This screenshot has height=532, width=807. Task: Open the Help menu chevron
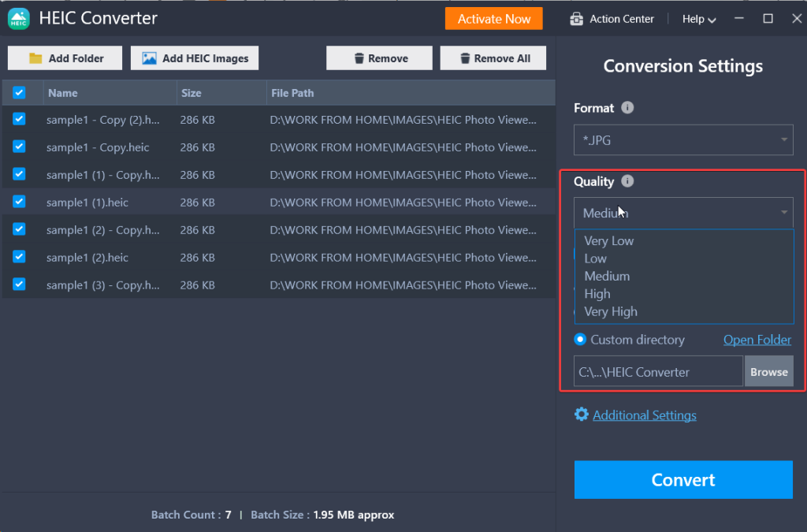[x=712, y=20]
